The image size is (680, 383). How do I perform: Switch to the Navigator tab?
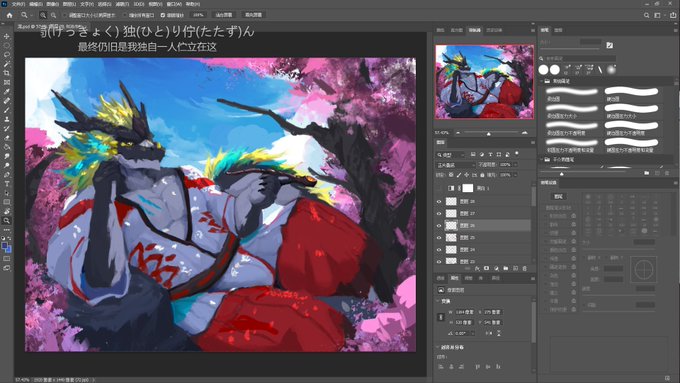point(474,30)
